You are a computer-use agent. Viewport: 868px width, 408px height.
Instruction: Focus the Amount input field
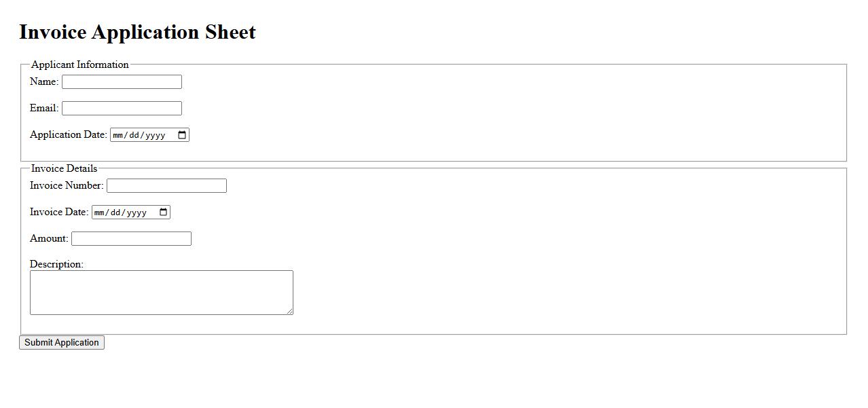pos(131,239)
